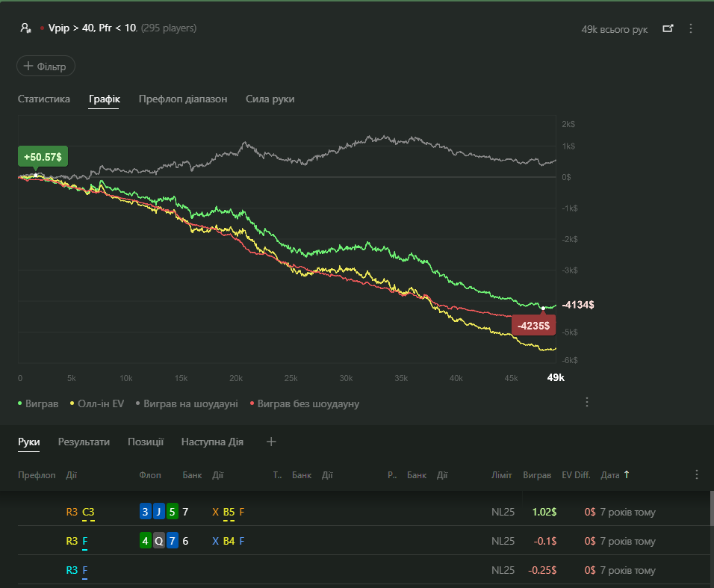Image resolution: width=714 pixels, height=588 pixels.
Task: Click the sort arrow next to Дата
Action: pos(627,474)
